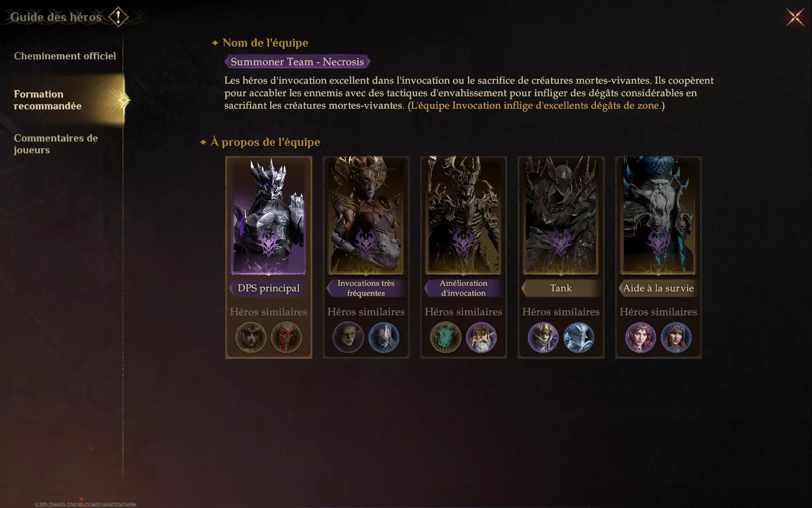The height and width of the screenshot is (508, 812).
Task: Click purple-haired similar hero under Aide à la survie
Action: [x=640, y=337]
